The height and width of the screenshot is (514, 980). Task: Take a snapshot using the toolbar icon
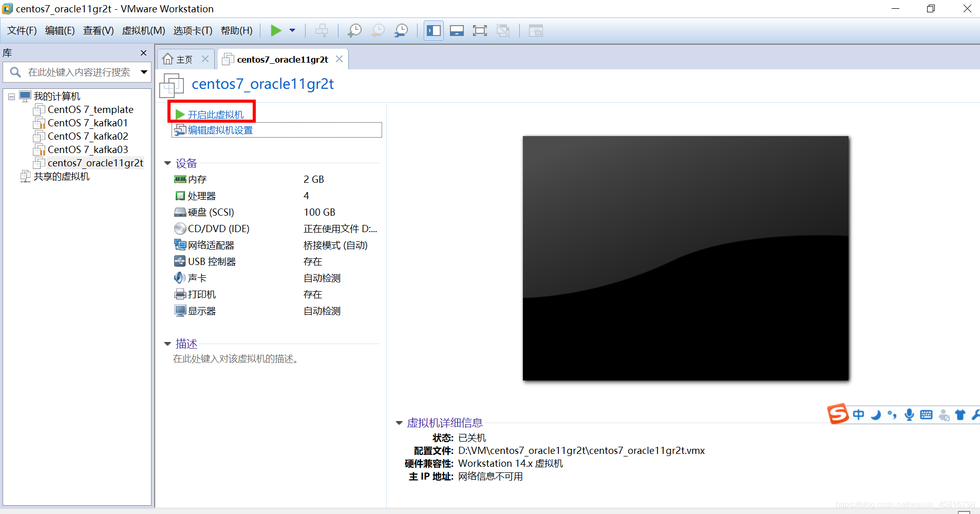coord(354,31)
